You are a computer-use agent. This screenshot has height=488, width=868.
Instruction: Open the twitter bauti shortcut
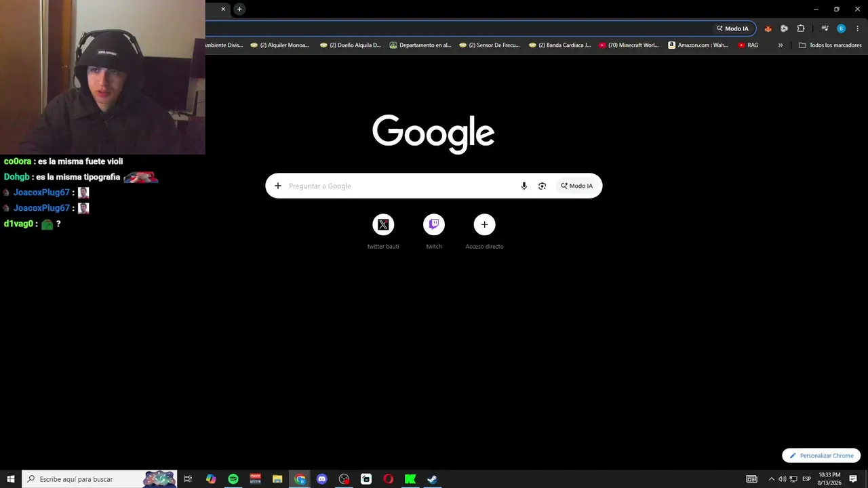pos(383,231)
